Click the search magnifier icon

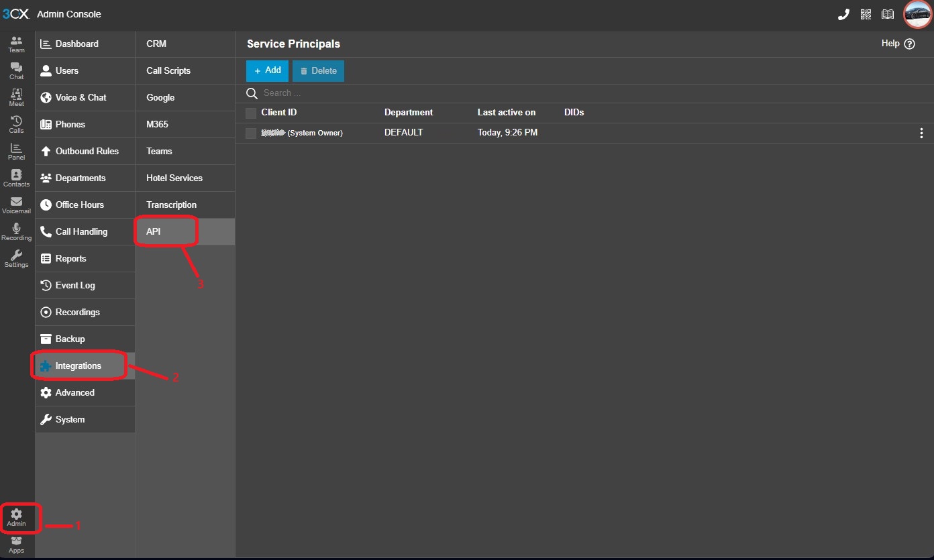tap(252, 93)
